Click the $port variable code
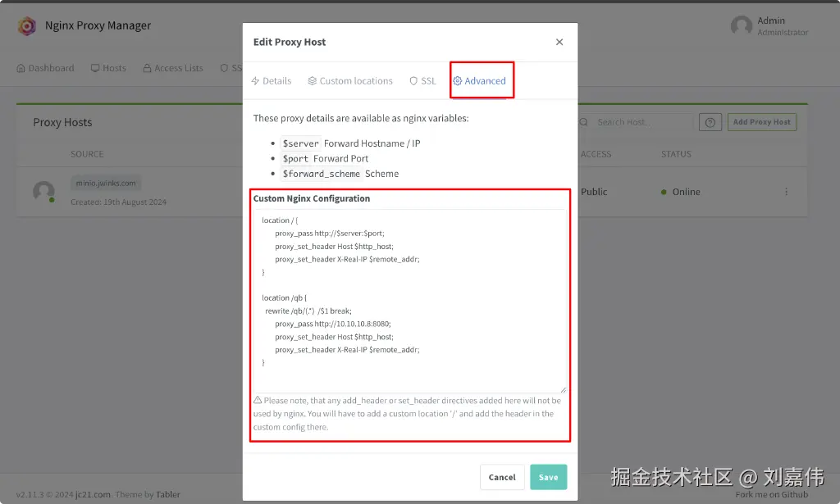This screenshot has width=840, height=504. click(295, 158)
